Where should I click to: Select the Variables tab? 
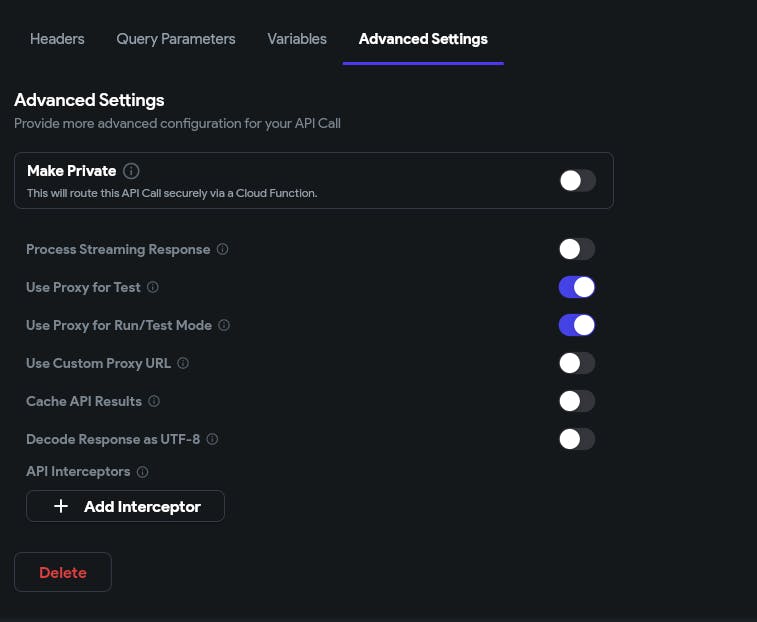click(x=297, y=39)
